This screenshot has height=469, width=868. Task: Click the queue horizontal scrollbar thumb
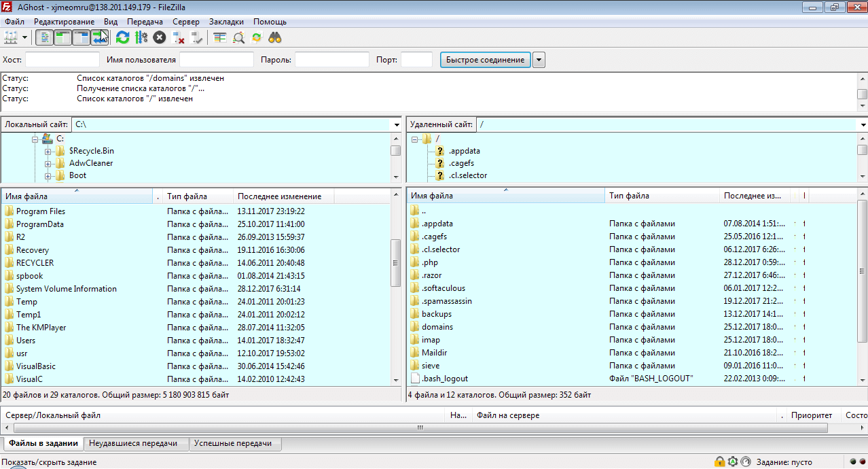pyautogui.click(x=420, y=428)
